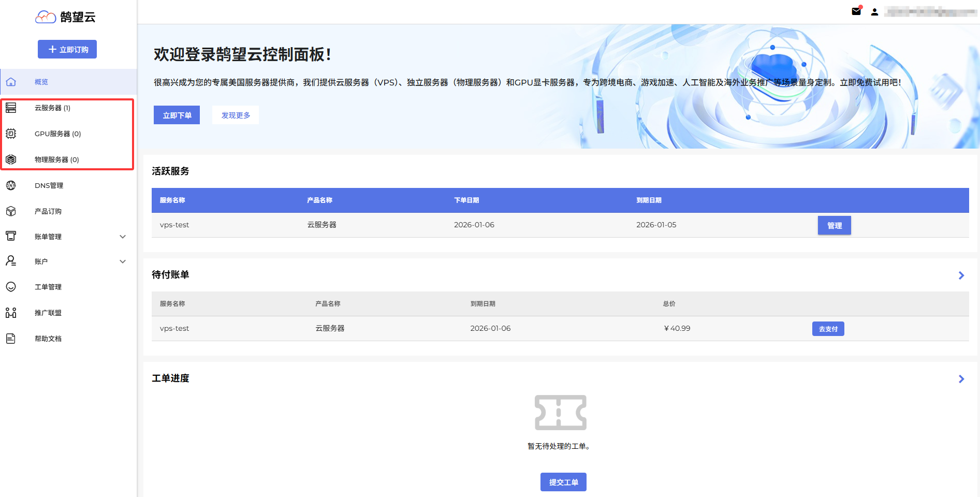Image resolution: width=980 pixels, height=497 pixels.
Task: Click the ticket management icon
Action: 11,287
